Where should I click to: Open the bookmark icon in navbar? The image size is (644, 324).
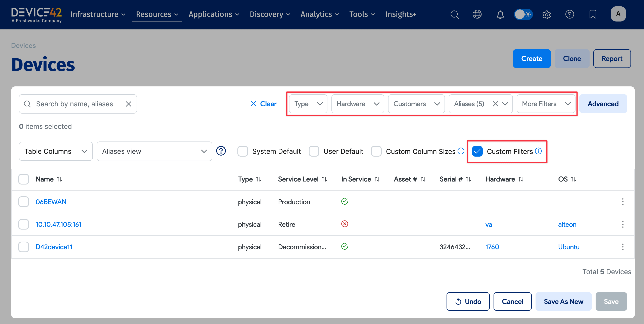tap(593, 14)
